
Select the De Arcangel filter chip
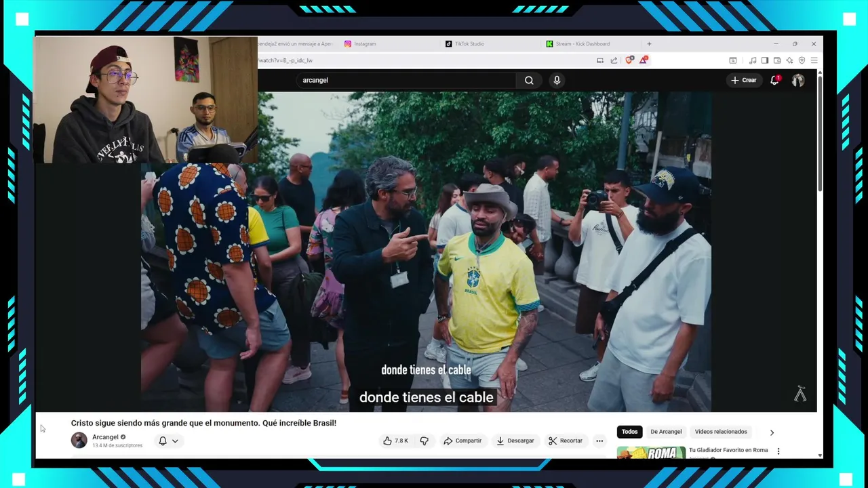tap(666, 432)
